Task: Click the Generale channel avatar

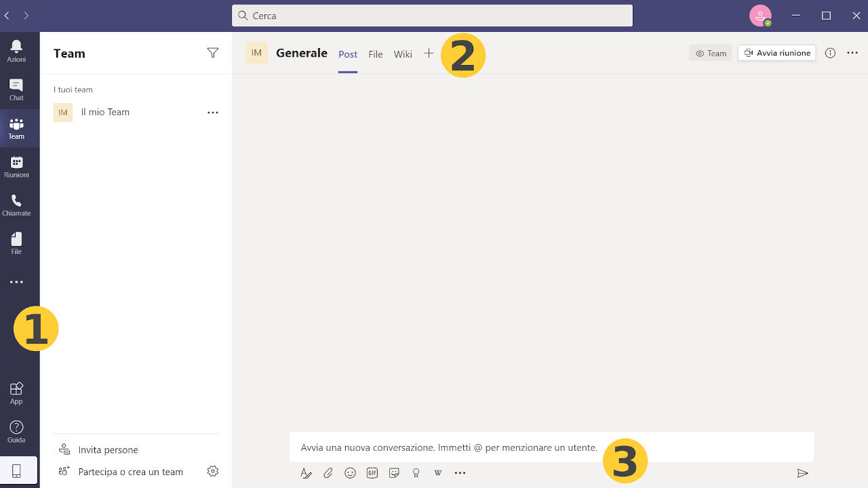Action: pos(256,53)
